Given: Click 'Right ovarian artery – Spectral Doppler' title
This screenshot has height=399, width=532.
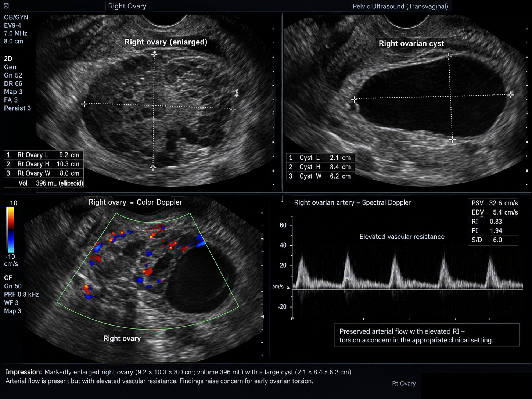Looking at the screenshot, I should (352, 202).
